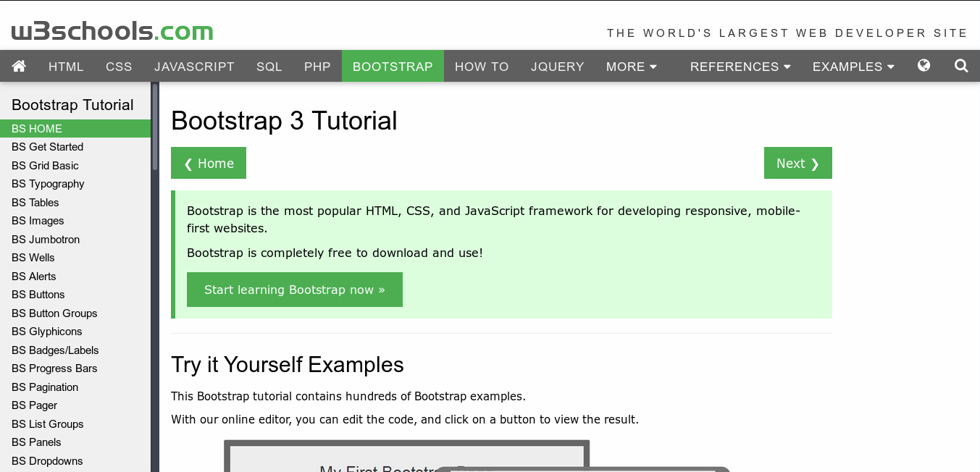Click the search magnifier icon
Screen dimensions: 980x472
[960, 66]
